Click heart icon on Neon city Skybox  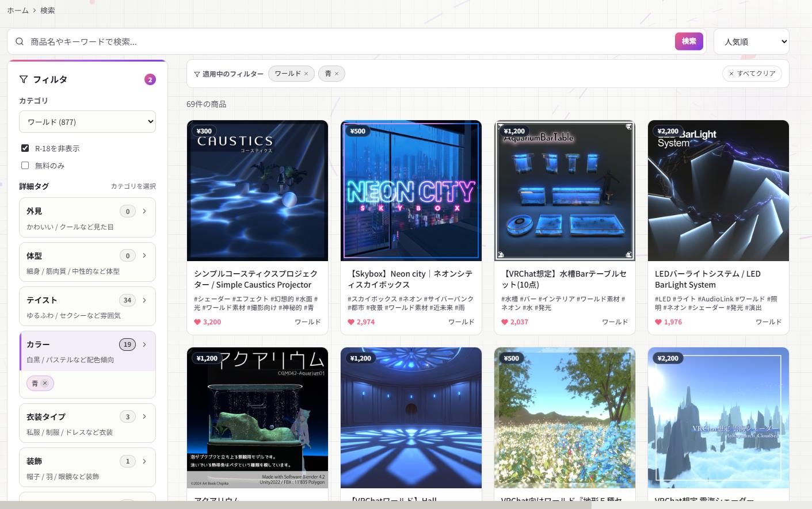coord(351,322)
